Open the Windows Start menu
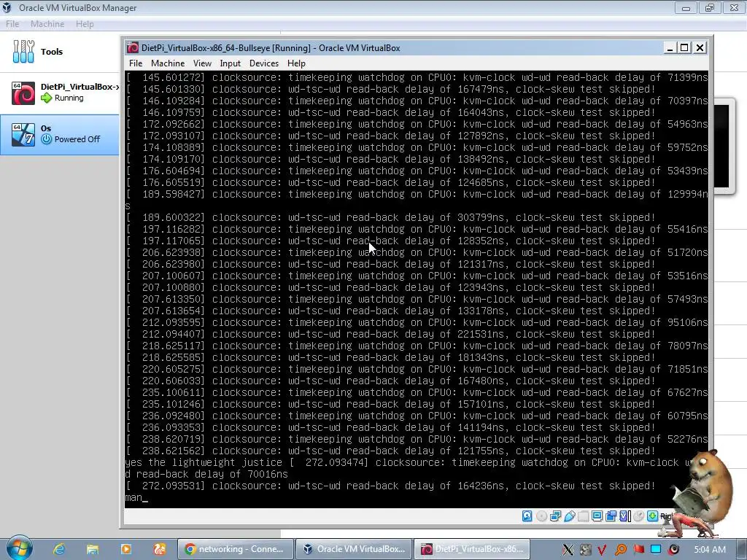Screen dimensions: 747x560 coord(19,548)
